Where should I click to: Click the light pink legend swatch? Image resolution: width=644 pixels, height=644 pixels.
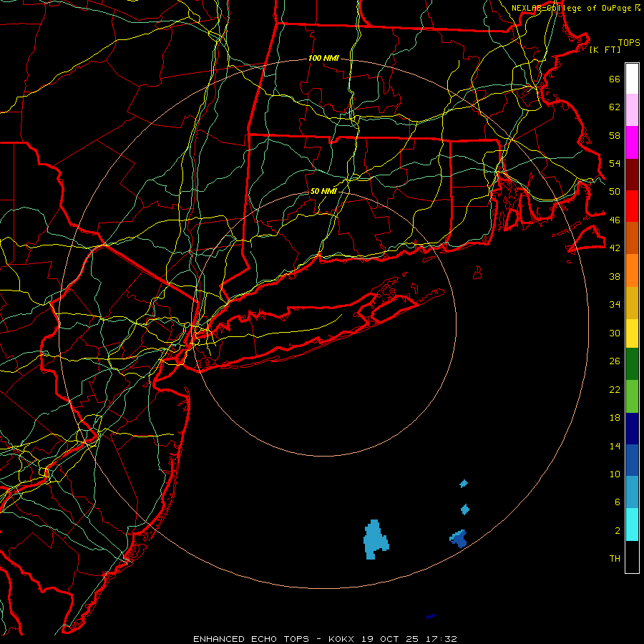point(632,110)
